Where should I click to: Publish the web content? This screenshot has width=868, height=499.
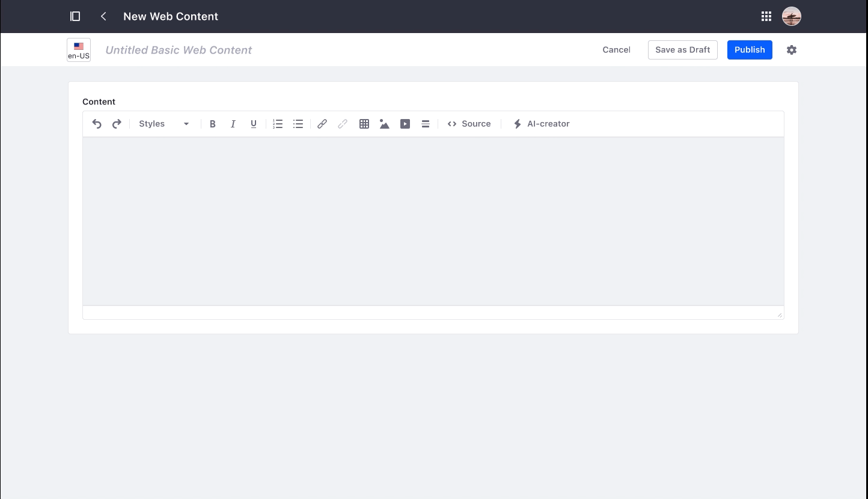[x=750, y=50]
